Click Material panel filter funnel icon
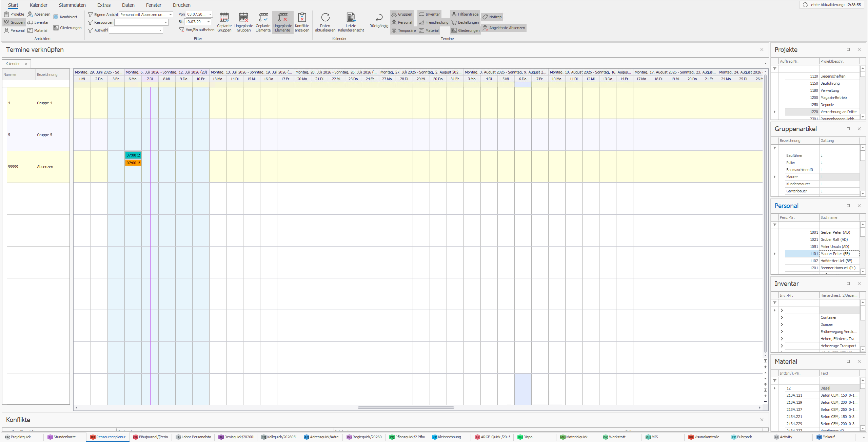 (775, 381)
